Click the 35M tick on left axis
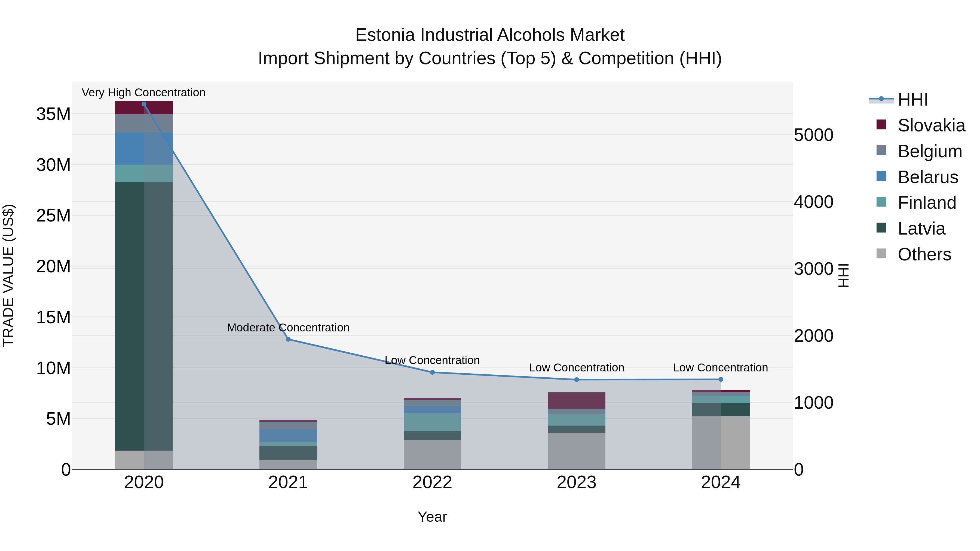Image resolution: width=980 pixels, height=551 pixels. [53, 114]
